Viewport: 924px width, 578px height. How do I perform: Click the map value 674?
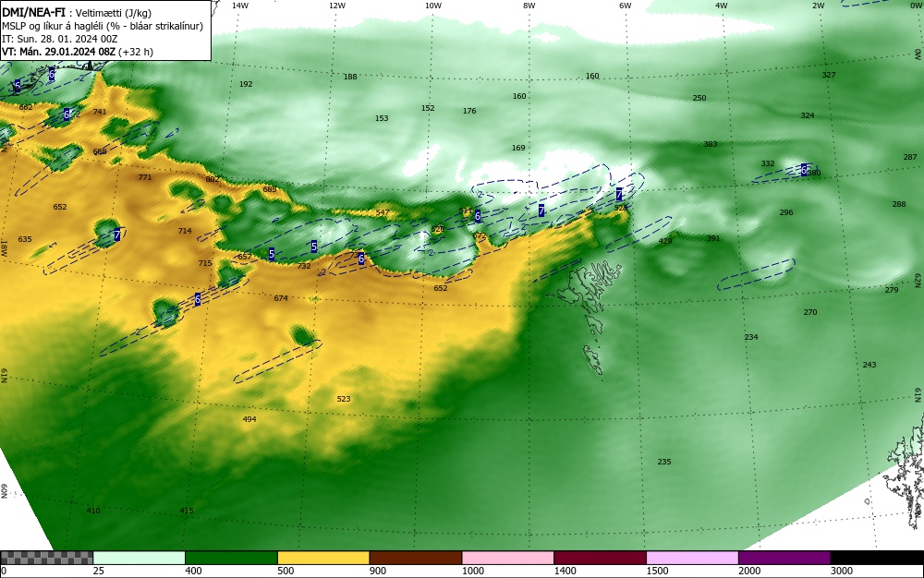coord(281,298)
